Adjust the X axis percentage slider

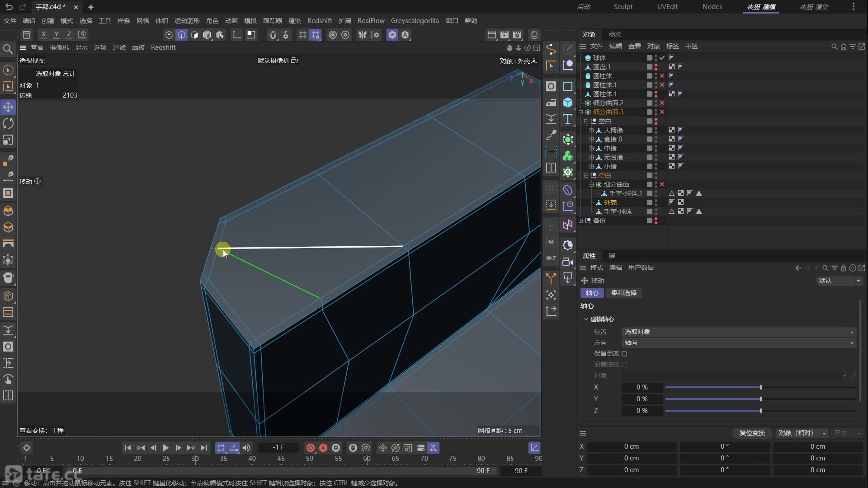coord(760,387)
